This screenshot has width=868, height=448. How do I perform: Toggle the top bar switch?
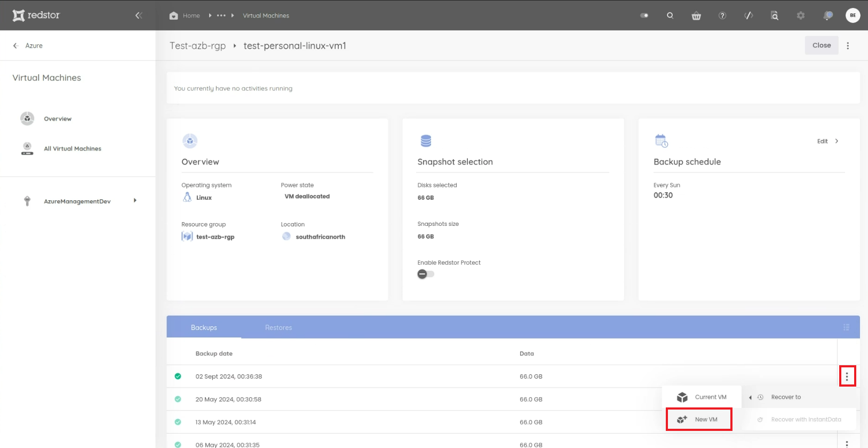pos(644,15)
